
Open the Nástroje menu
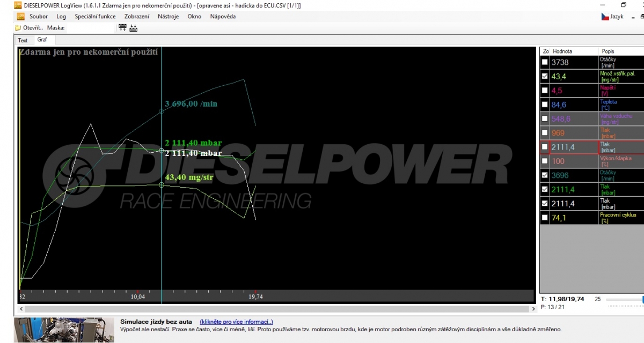point(169,17)
